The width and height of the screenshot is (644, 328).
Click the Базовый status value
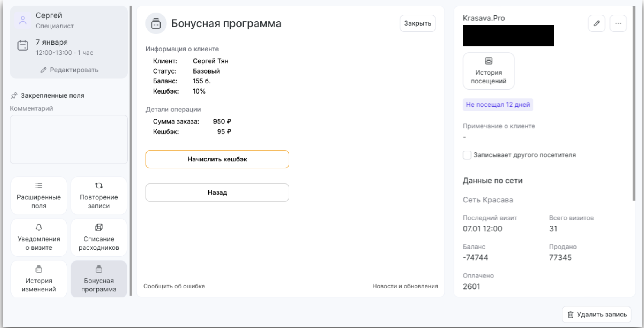click(206, 71)
